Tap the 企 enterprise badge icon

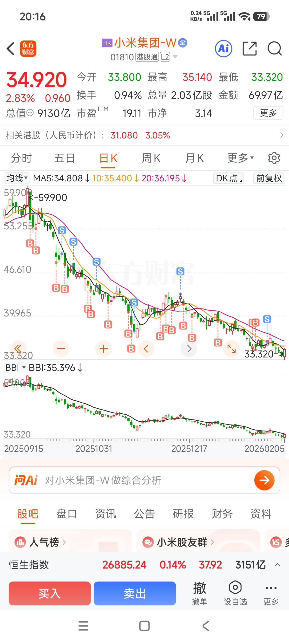pos(183,43)
